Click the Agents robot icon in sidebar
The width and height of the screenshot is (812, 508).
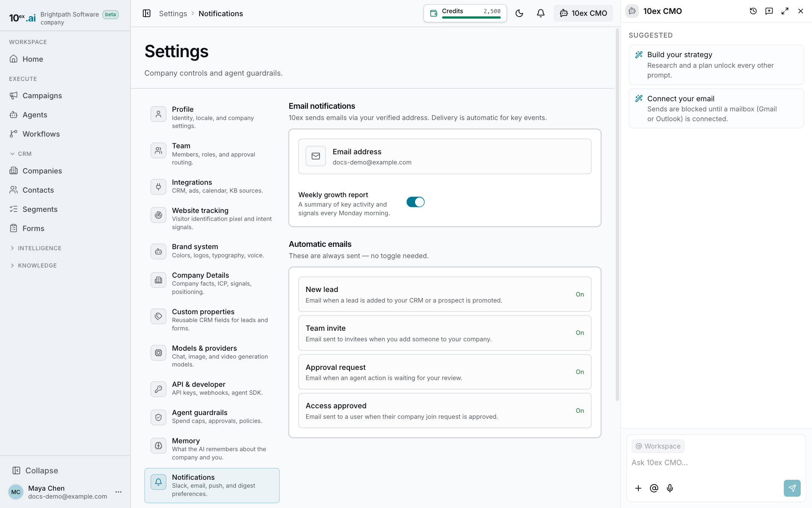[x=14, y=115]
